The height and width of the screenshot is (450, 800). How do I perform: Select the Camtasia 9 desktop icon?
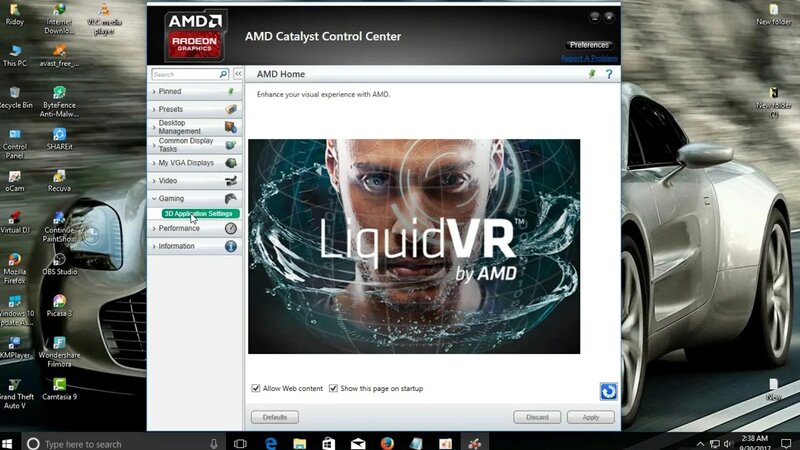pyautogui.click(x=59, y=389)
